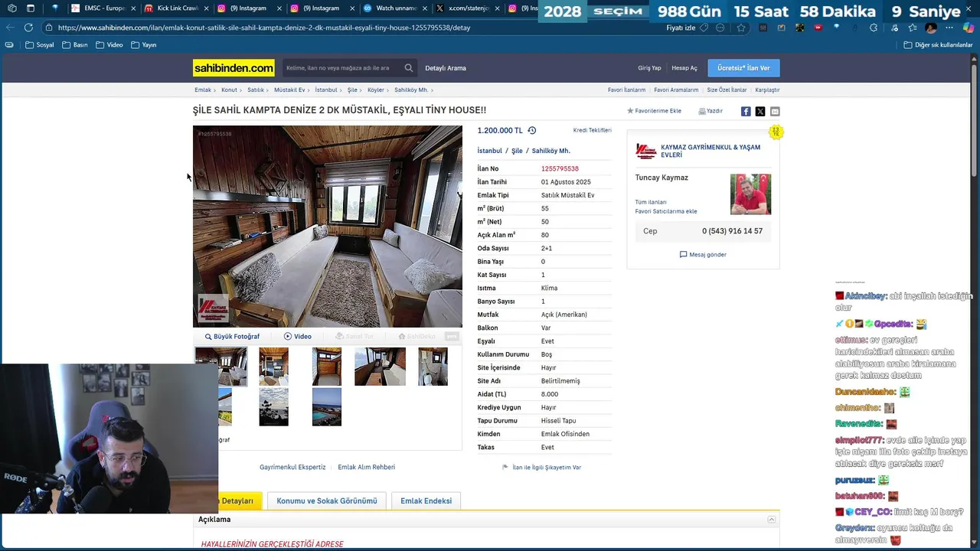Share the listing by email icon
Screen dimensions: 980x551
click(775, 111)
